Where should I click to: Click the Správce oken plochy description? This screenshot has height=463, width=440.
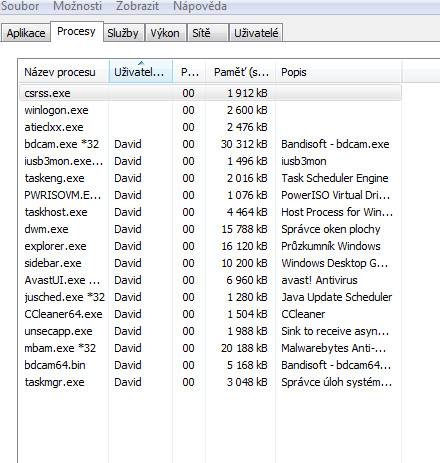331,229
